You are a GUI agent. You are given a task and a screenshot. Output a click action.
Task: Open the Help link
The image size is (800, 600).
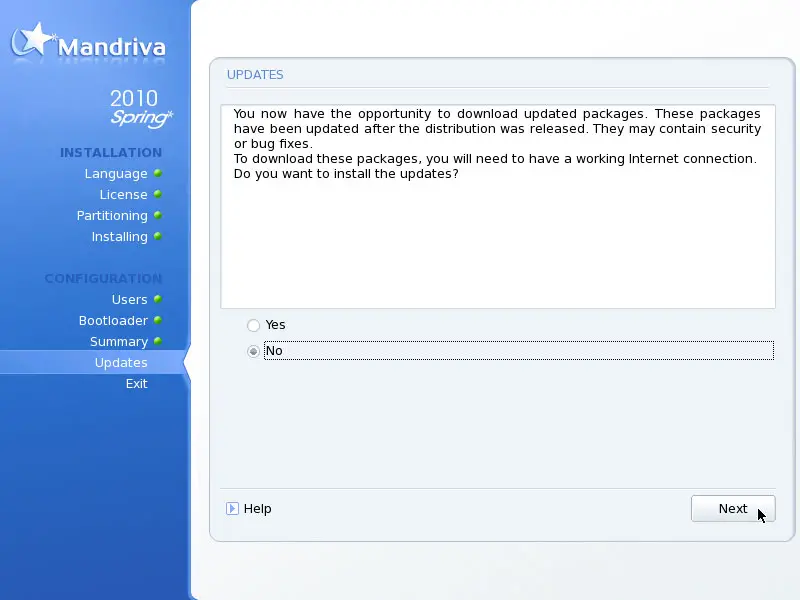[257, 509]
